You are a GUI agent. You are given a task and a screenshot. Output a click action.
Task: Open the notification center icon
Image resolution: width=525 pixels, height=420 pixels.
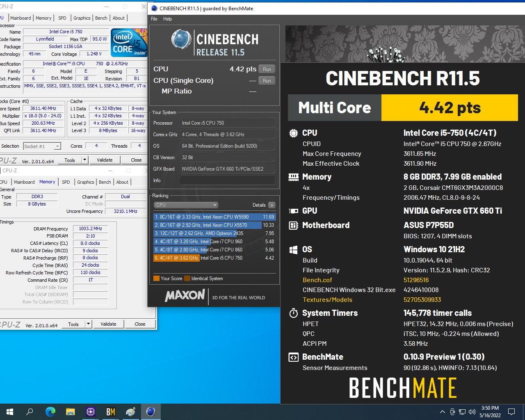[x=511, y=412]
